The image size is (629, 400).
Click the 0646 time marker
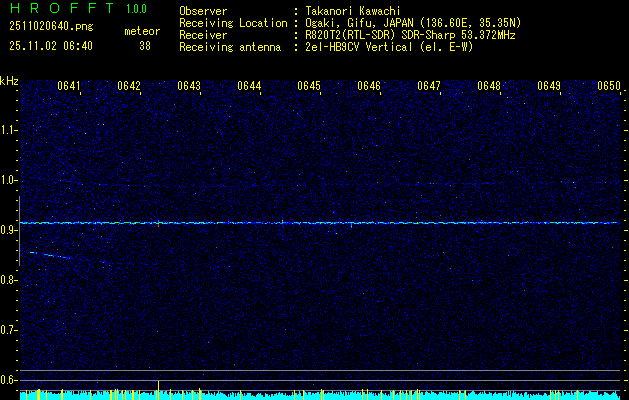pyautogui.click(x=369, y=86)
